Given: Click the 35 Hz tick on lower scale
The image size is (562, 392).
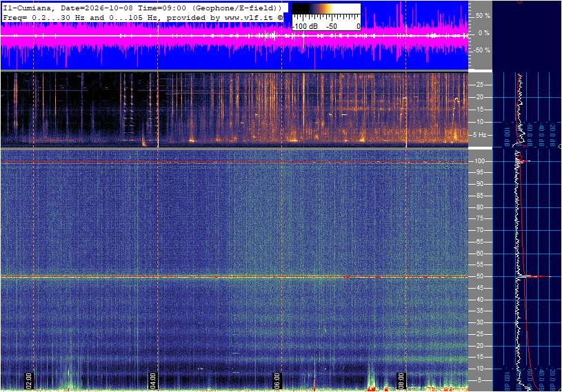Looking at the screenshot, I should point(479,311).
